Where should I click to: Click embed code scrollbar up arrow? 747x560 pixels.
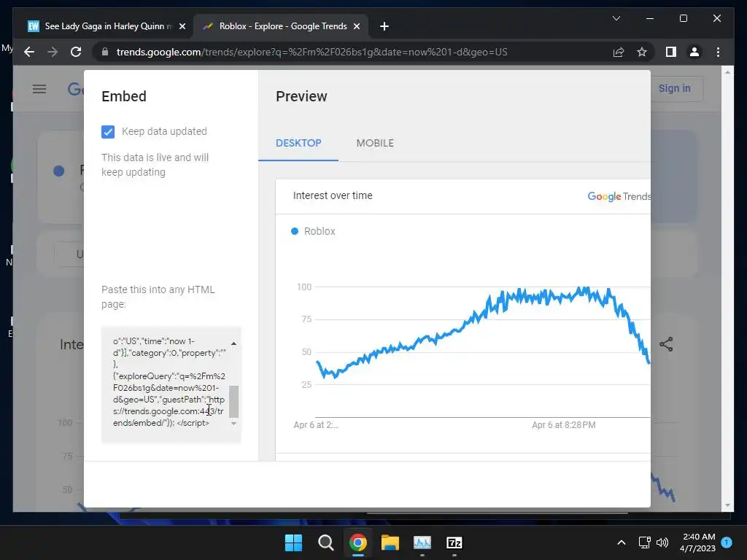pyautogui.click(x=233, y=343)
